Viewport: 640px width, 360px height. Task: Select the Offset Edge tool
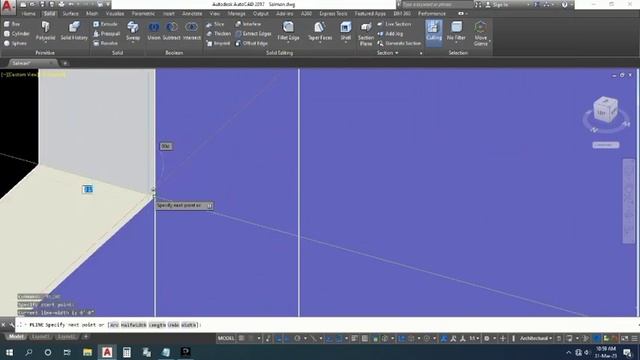251,43
